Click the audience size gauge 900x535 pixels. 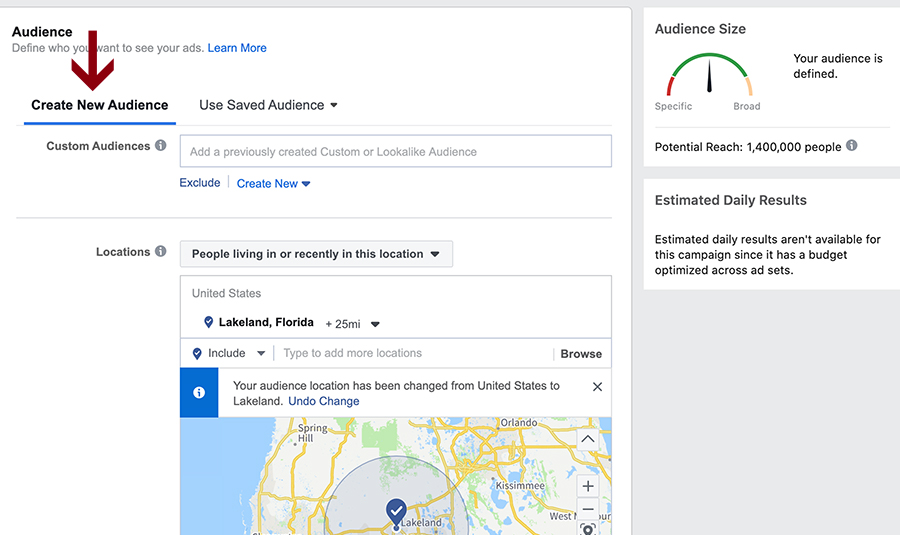click(709, 73)
